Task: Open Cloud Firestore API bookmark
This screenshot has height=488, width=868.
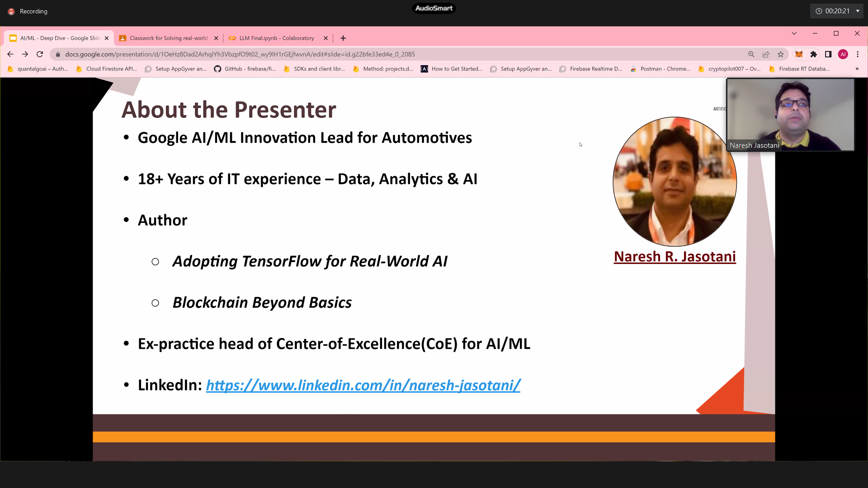Action: click(x=107, y=69)
